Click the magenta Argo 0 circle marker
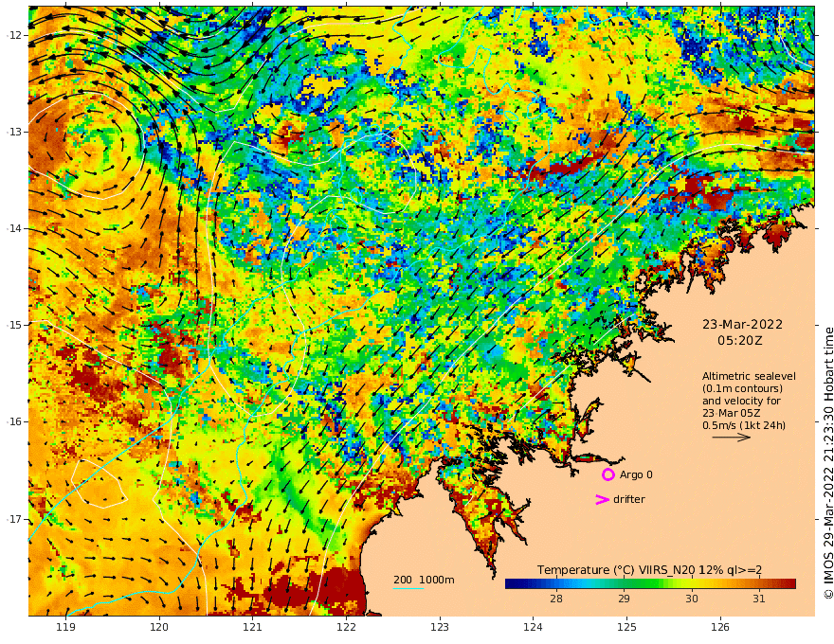Screen dimensions: 834x644 [x=607, y=474]
